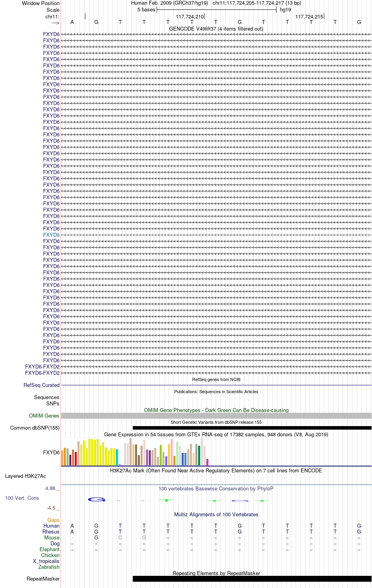This screenshot has width=372, height=588.
Task: Click the H3K27Ac Mark track title
Action: click(216, 470)
